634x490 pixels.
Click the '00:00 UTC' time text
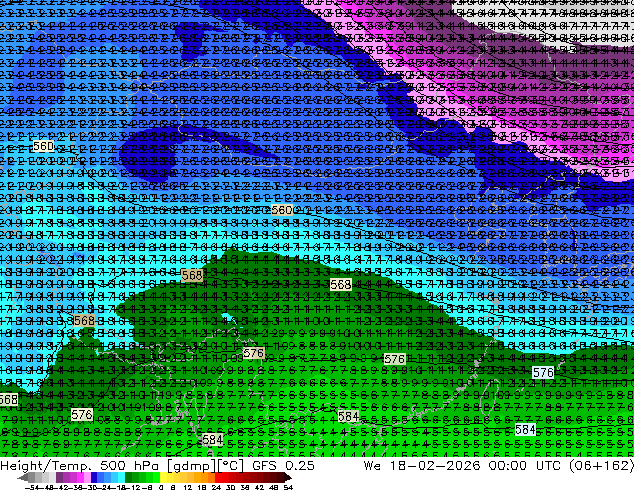(x=525, y=465)
